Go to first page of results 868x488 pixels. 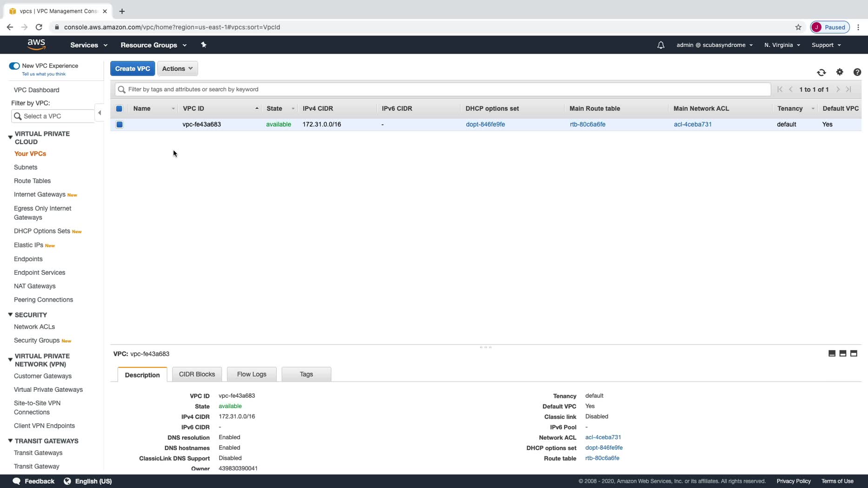pos(780,89)
